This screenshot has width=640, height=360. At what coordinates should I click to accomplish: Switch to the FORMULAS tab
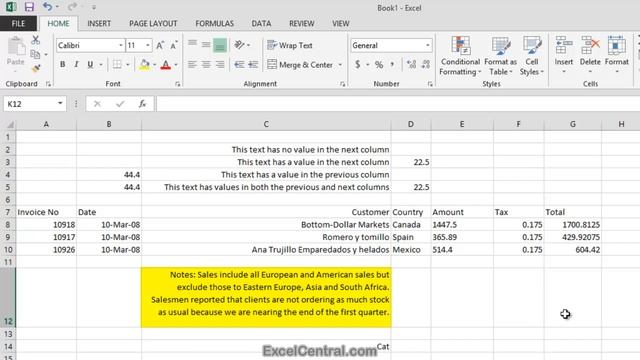coord(214,24)
